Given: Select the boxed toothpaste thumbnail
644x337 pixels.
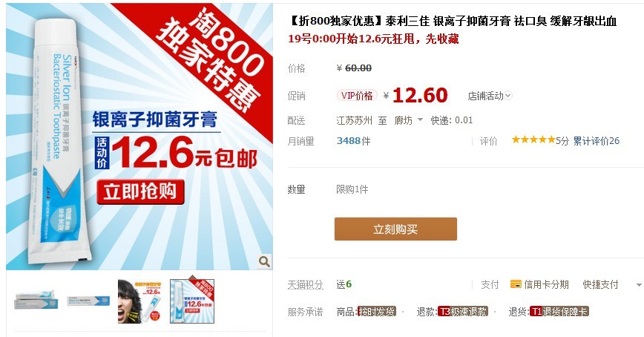Looking at the screenshot, I should tap(36, 300).
